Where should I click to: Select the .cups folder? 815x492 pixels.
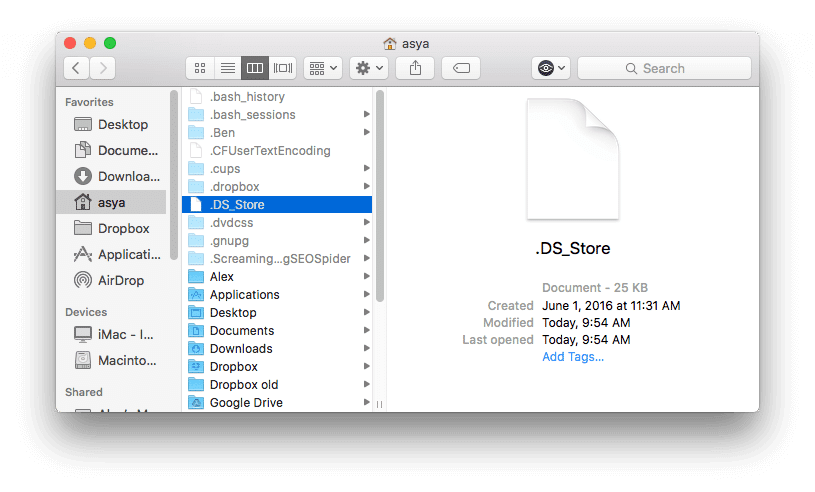[277, 169]
